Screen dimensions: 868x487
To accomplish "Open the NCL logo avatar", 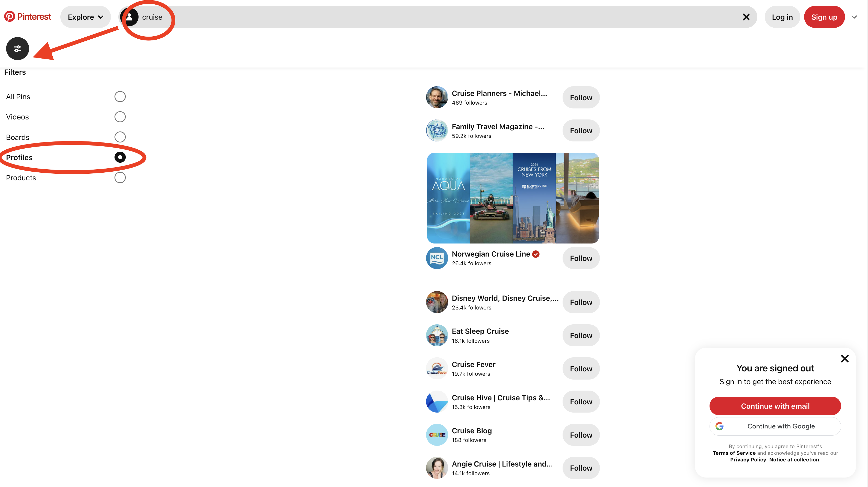I will [437, 258].
